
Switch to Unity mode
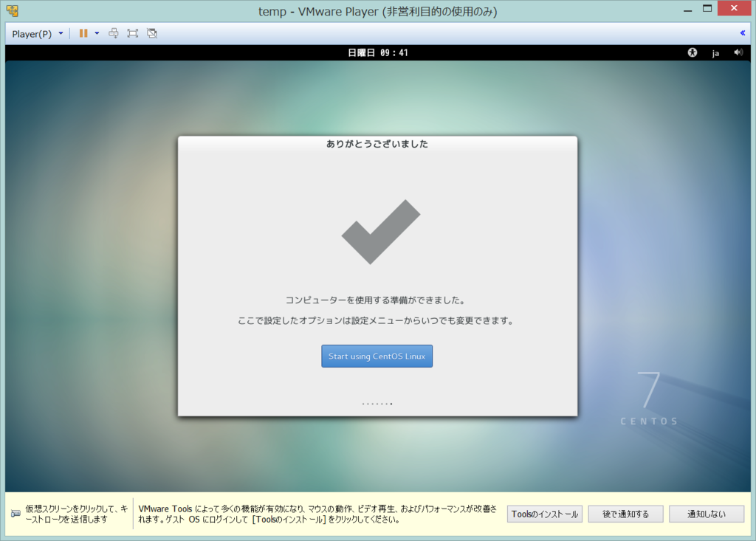pyautogui.click(x=151, y=32)
